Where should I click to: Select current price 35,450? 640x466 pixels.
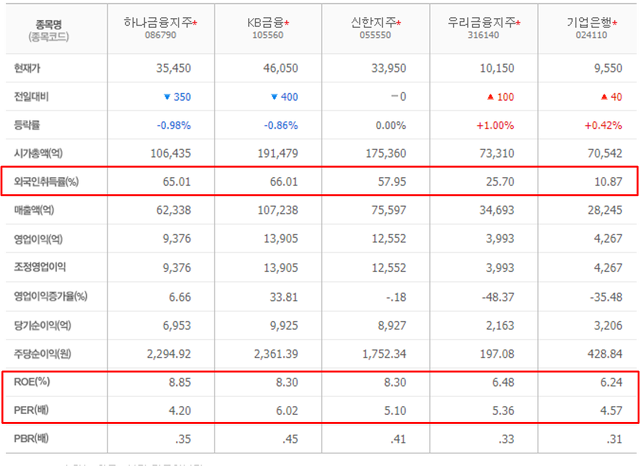(x=173, y=68)
